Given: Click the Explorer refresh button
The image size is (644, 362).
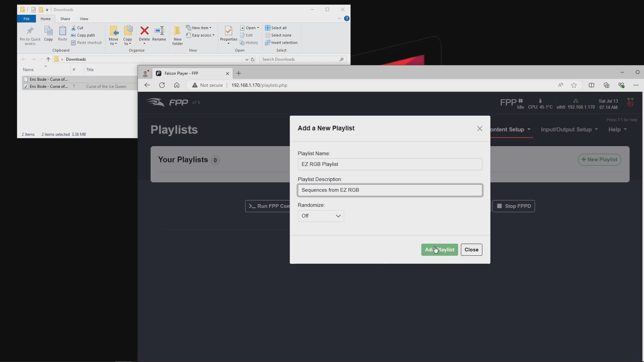Looking at the screenshot, I should tap(253, 59).
